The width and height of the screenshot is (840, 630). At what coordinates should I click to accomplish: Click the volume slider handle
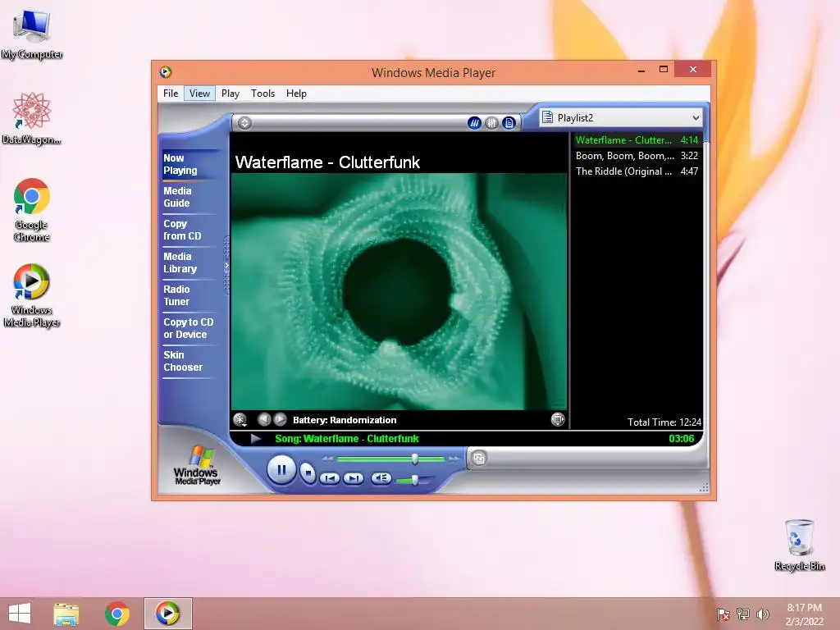click(x=414, y=480)
